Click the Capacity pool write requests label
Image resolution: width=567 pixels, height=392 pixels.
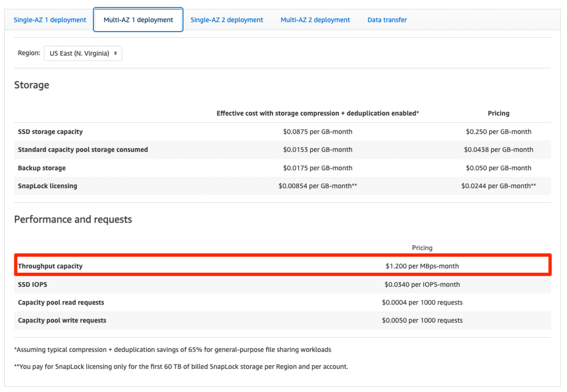62,320
